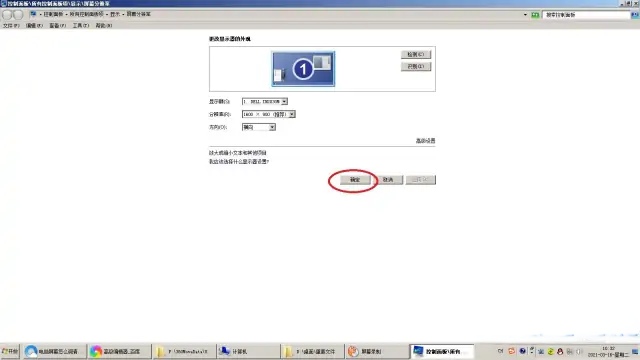
Task: Open the 工具 (Tools) menu
Action: pos(81,25)
